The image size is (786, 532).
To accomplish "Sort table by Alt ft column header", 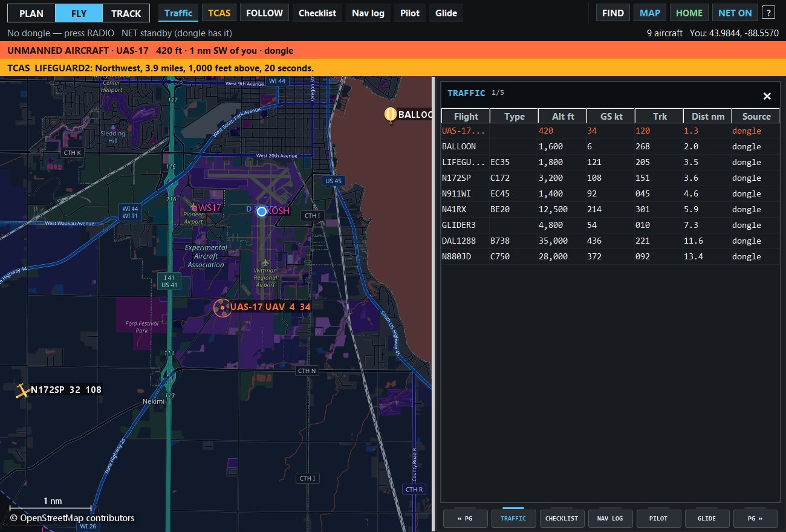I will pos(562,116).
